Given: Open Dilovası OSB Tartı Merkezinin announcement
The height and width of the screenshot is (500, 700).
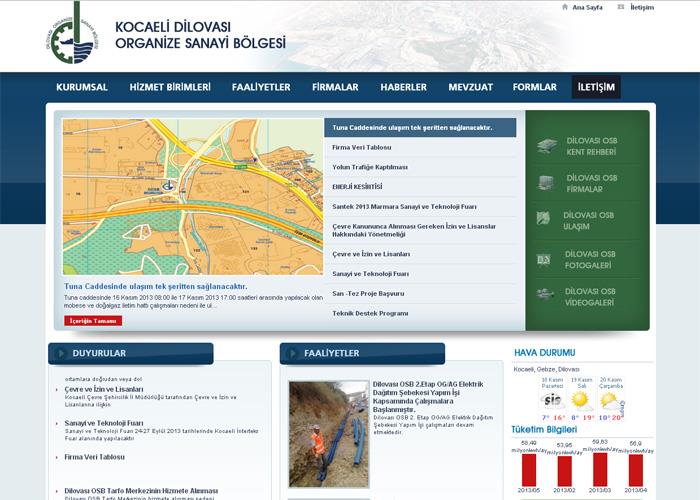Looking at the screenshot, I should pos(141,491).
